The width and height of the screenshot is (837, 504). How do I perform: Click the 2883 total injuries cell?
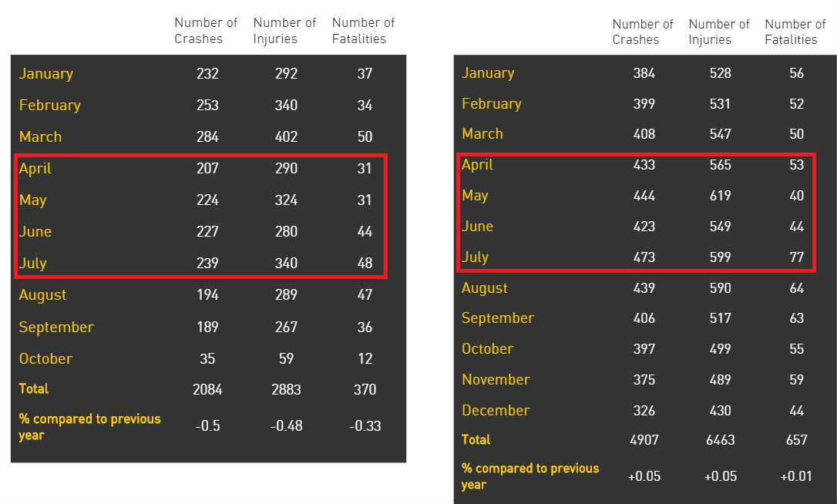pos(286,389)
